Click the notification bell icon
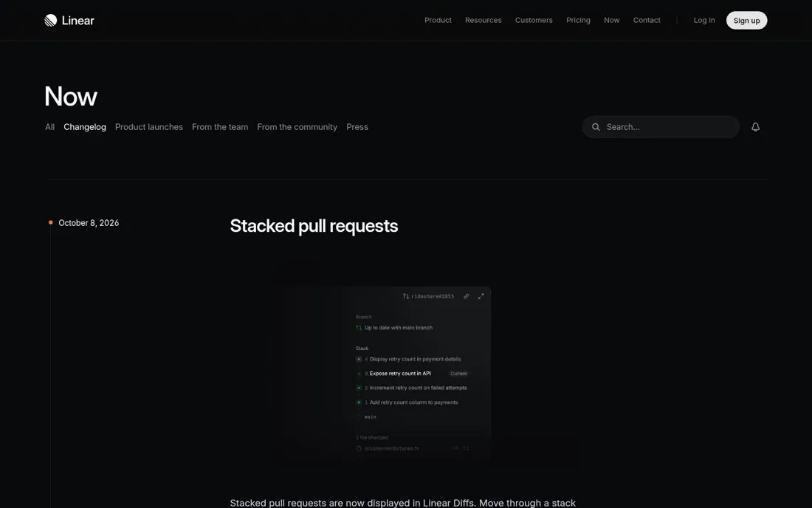 click(756, 127)
